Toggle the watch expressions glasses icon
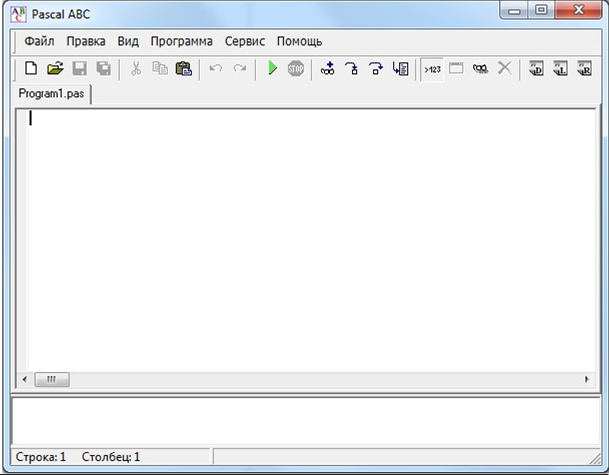The height and width of the screenshot is (475, 609). pyautogui.click(x=480, y=69)
